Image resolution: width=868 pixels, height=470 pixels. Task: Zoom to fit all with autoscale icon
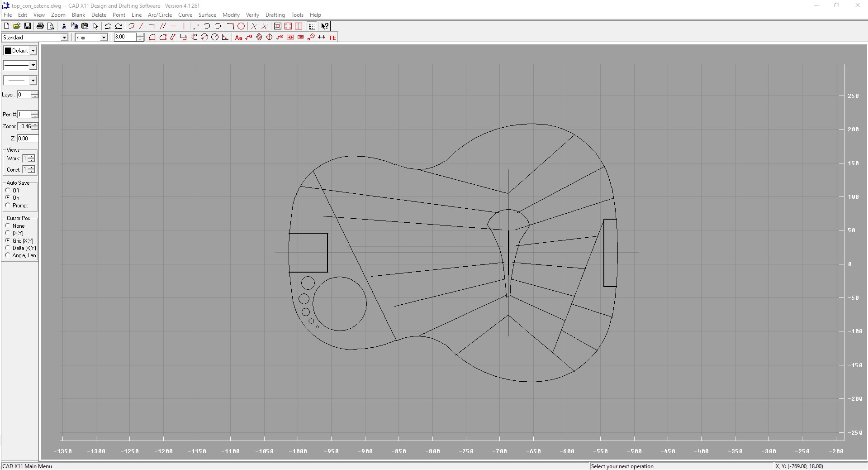point(278,26)
